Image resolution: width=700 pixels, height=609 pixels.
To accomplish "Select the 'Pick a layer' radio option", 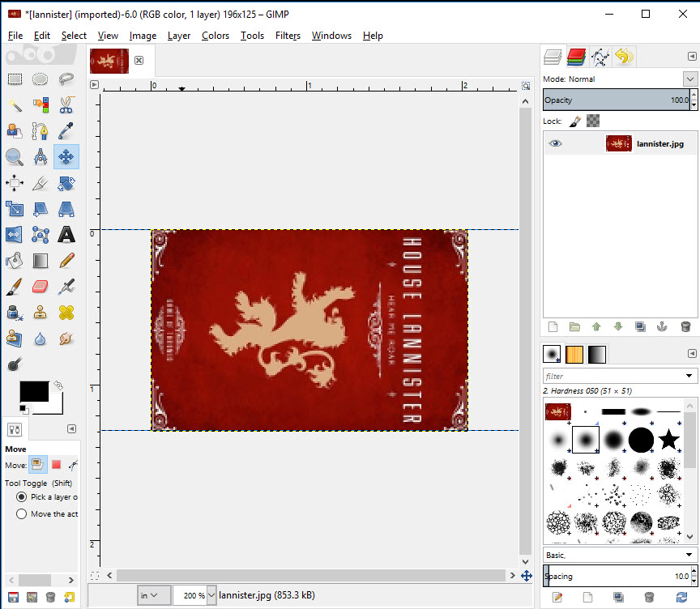I will pos(21,496).
